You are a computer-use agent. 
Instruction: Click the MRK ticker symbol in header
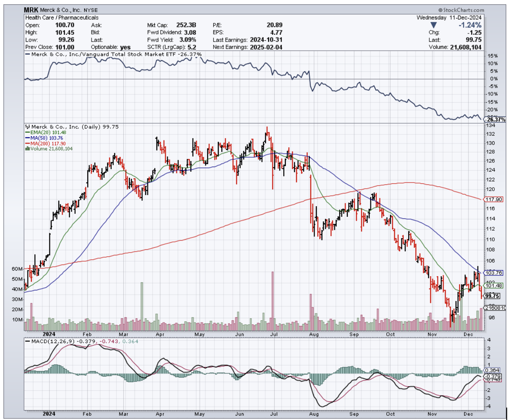pos(31,10)
